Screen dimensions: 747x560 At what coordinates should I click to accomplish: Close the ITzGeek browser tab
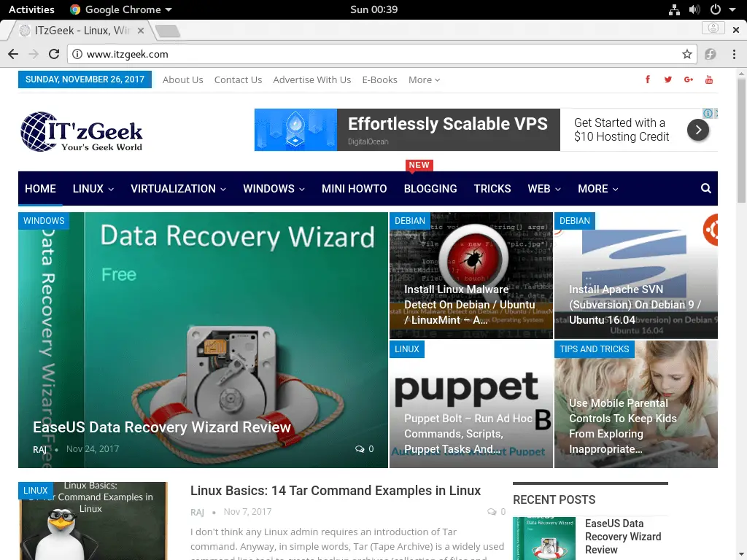[141, 31]
